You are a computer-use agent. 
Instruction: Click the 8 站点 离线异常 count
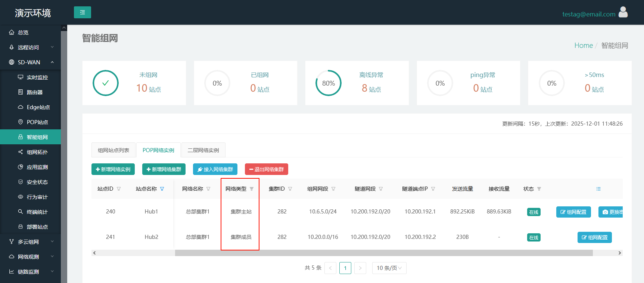point(371,88)
